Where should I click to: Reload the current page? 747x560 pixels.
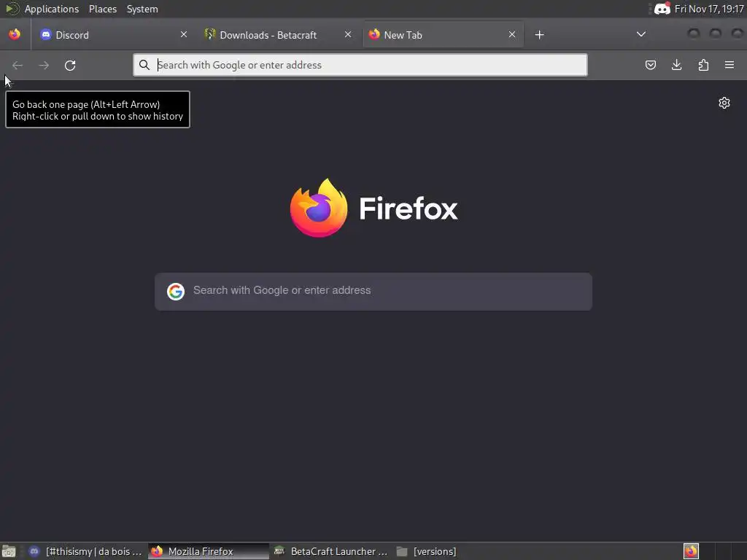(x=70, y=65)
